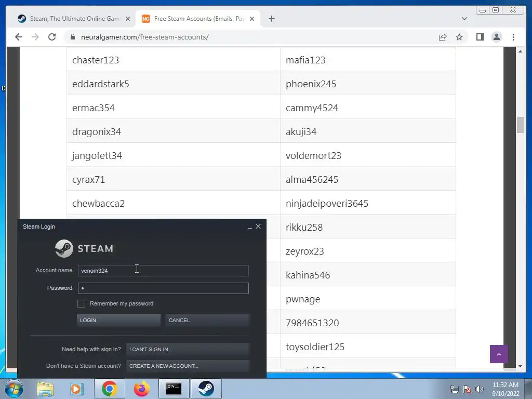Close the Steam Login dialog
The height and width of the screenshot is (399, 532).
[258, 227]
